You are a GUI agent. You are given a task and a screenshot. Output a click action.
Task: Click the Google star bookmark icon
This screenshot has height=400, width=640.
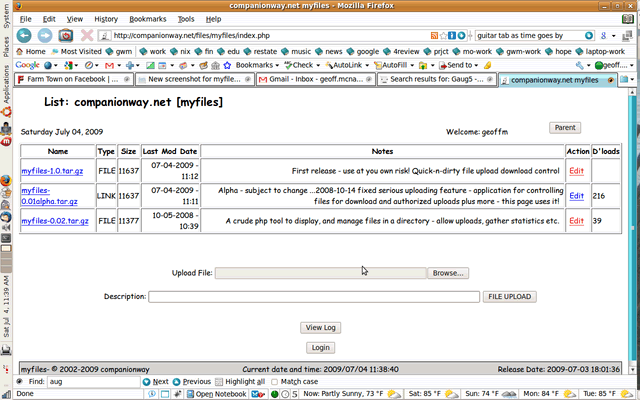pyautogui.click(x=227, y=65)
